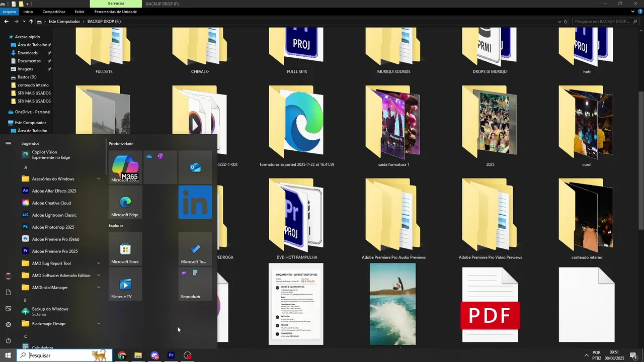Screen dimensions: 644x362
Task: Go up one folder level
Action: tap(31, 22)
